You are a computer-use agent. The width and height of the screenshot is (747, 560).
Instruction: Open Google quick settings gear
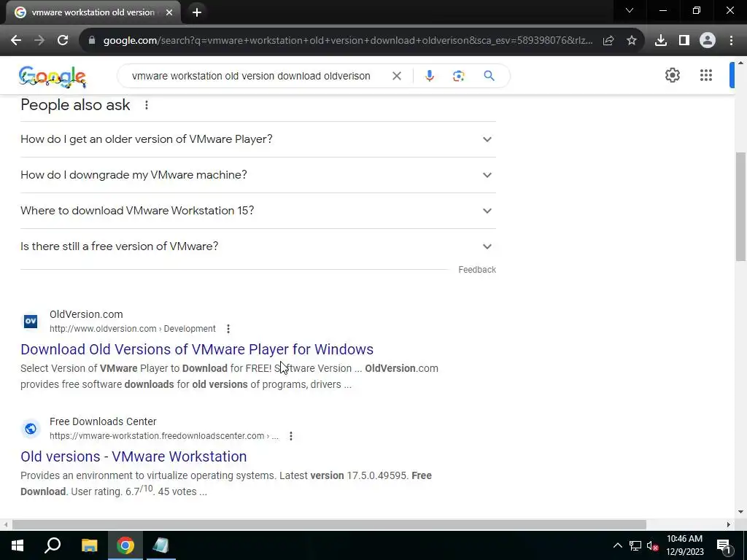(x=672, y=75)
